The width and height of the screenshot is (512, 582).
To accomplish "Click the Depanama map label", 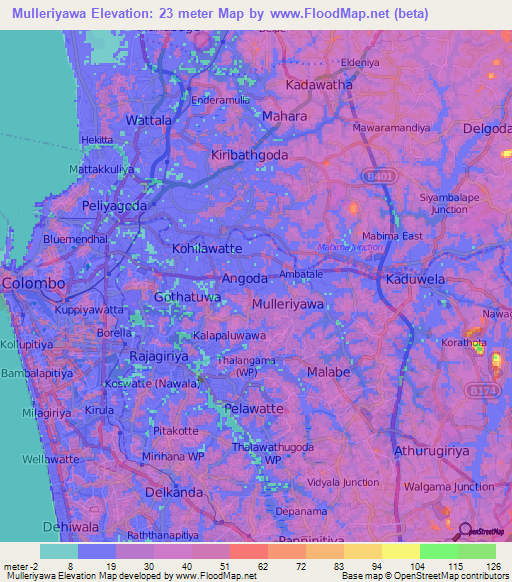I will [x=301, y=511].
